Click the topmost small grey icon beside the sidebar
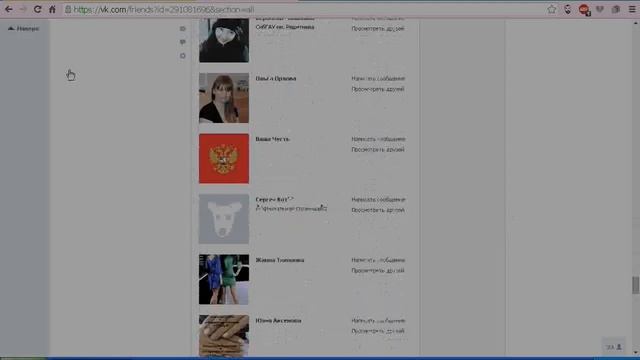The image size is (640, 360). coord(182,29)
